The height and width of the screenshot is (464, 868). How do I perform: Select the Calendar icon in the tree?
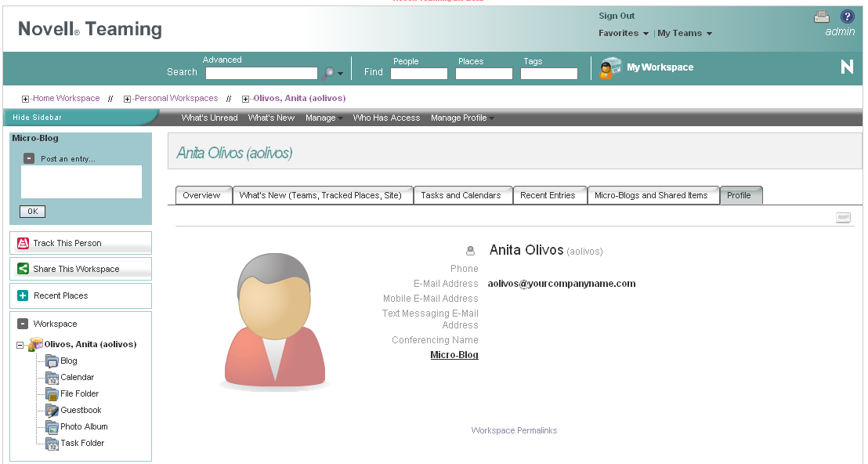point(52,377)
